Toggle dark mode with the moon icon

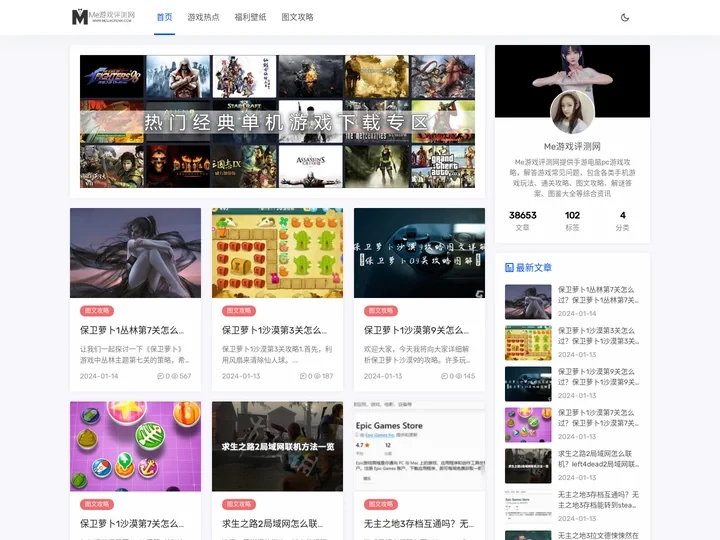pos(624,17)
